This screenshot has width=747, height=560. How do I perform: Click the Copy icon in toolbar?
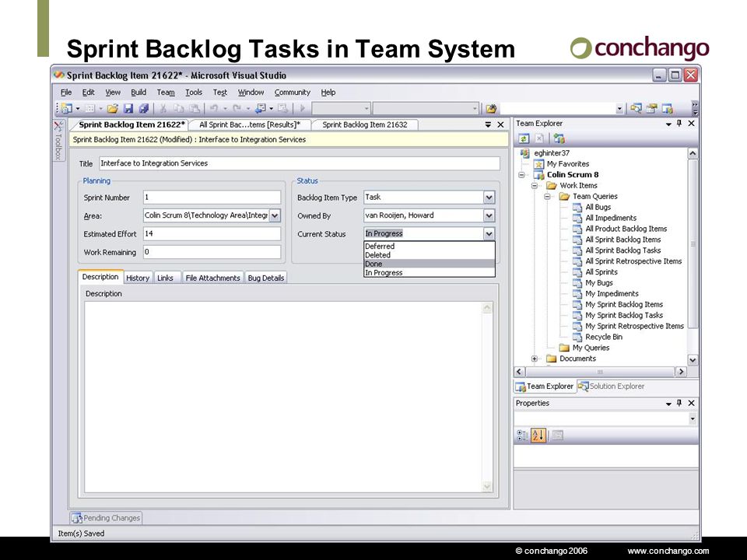click(179, 109)
